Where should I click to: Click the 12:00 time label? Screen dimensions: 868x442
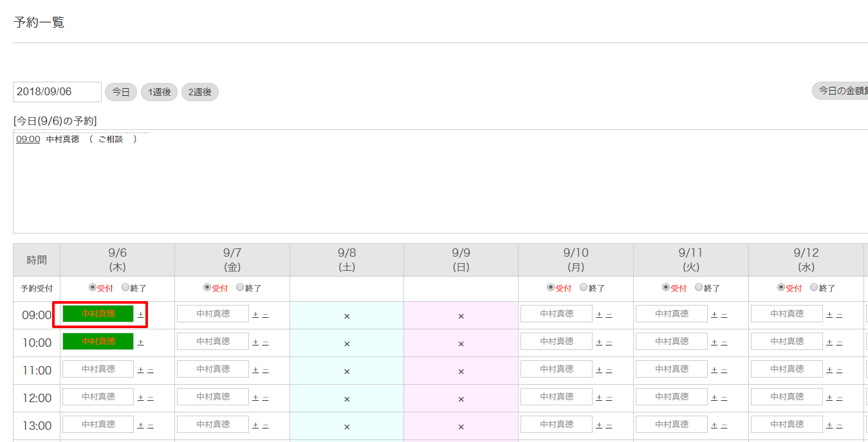(x=37, y=398)
